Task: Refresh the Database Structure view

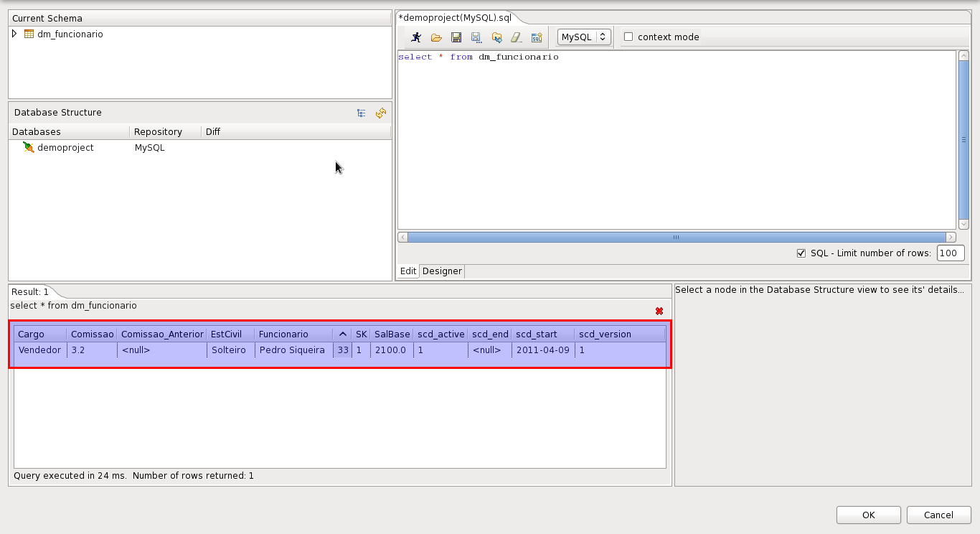Action: point(381,113)
